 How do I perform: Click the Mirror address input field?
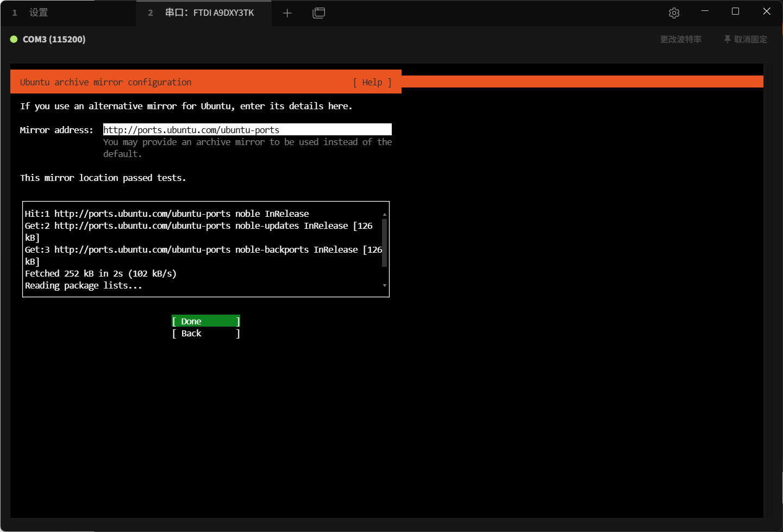(247, 129)
